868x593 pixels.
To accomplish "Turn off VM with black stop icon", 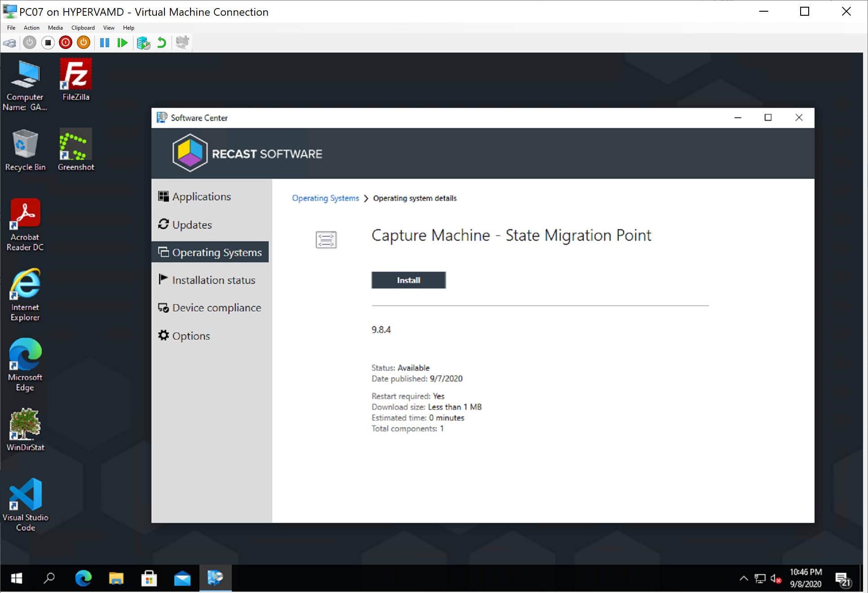I will pos(48,43).
